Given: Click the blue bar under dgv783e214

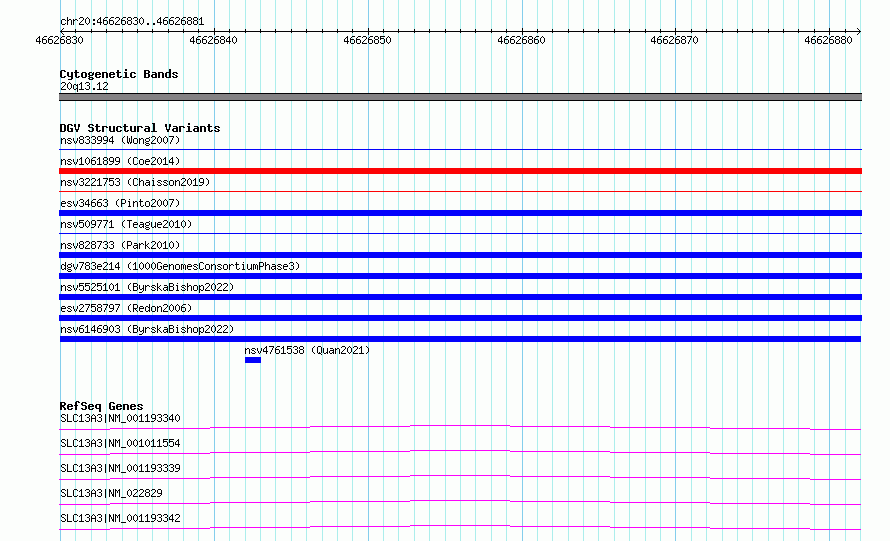Looking at the screenshot, I should click(x=460, y=276).
